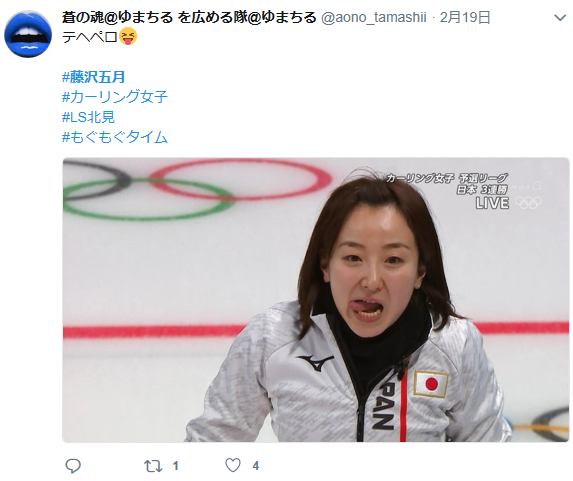Screen dimensions: 573x481
Task: Click the blue lips profile avatar
Action: [x=28, y=34]
